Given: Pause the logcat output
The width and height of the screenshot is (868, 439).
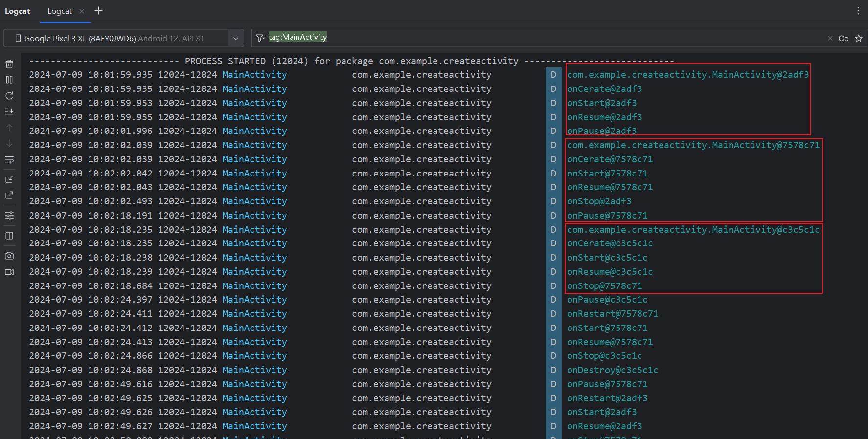Looking at the screenshot, I should click(9, 80).
